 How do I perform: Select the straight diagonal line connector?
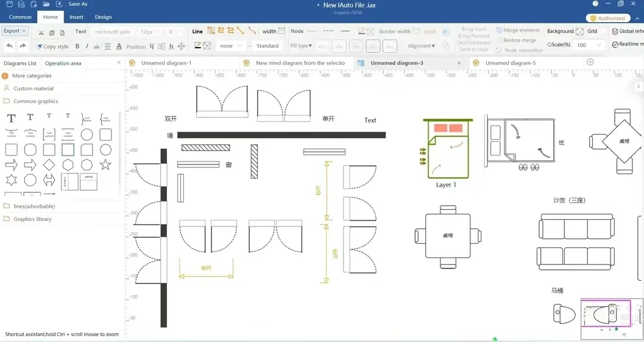click(x=240, y=30)
